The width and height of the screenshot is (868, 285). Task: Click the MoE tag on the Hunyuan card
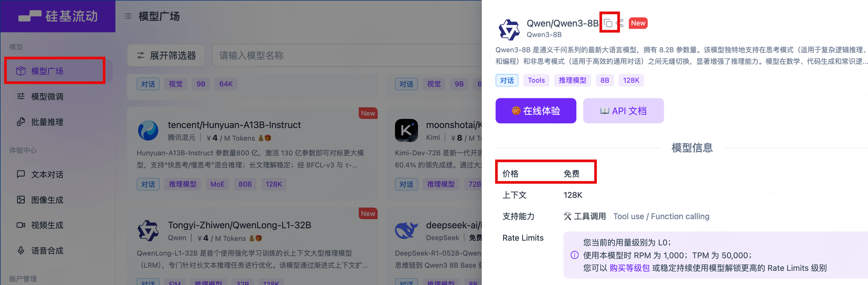217,184
